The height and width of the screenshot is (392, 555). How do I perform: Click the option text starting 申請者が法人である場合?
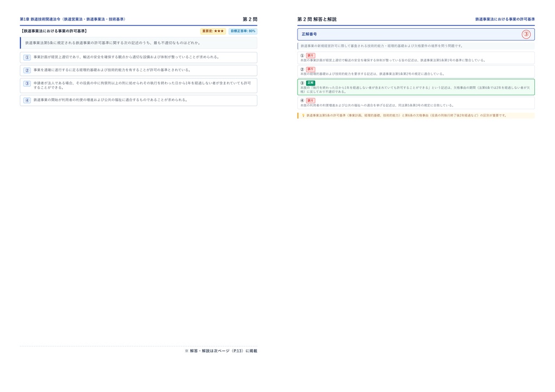click(143, 85)
